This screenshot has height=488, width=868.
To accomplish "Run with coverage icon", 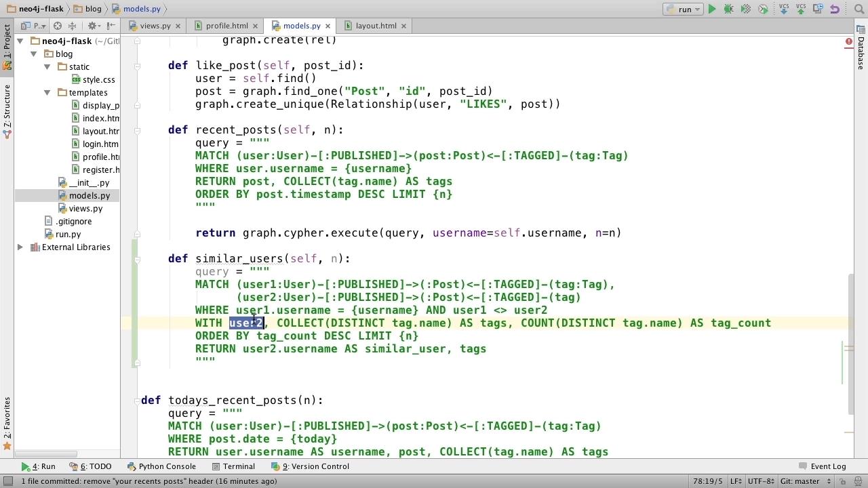I will [x=746, y=9].
